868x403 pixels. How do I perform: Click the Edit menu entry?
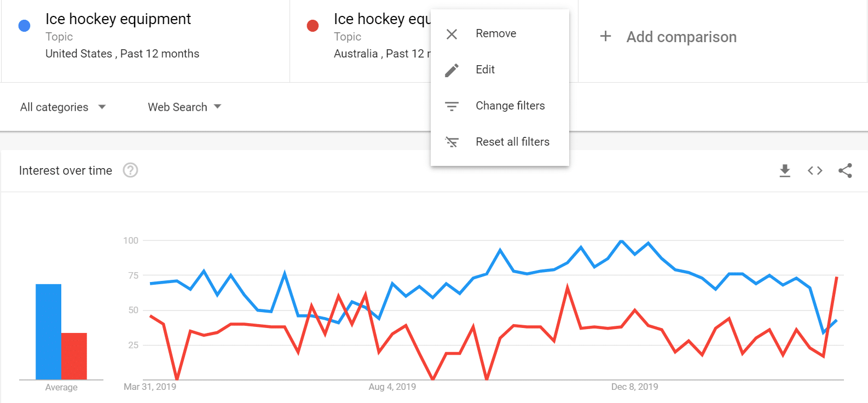coord(485,70)
